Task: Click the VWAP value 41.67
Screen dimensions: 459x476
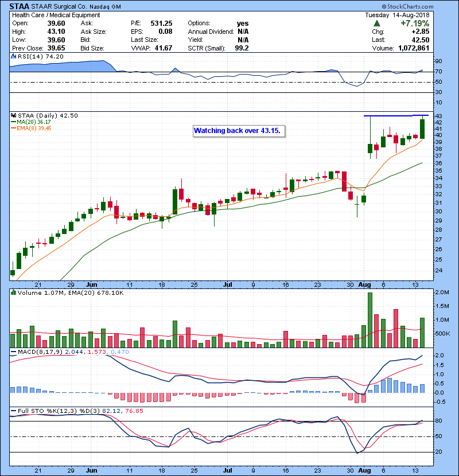Action: tap(164, 48)
